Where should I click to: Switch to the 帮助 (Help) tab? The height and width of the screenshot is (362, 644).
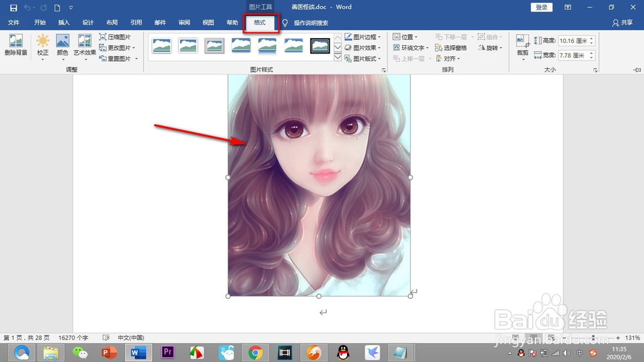232,23
